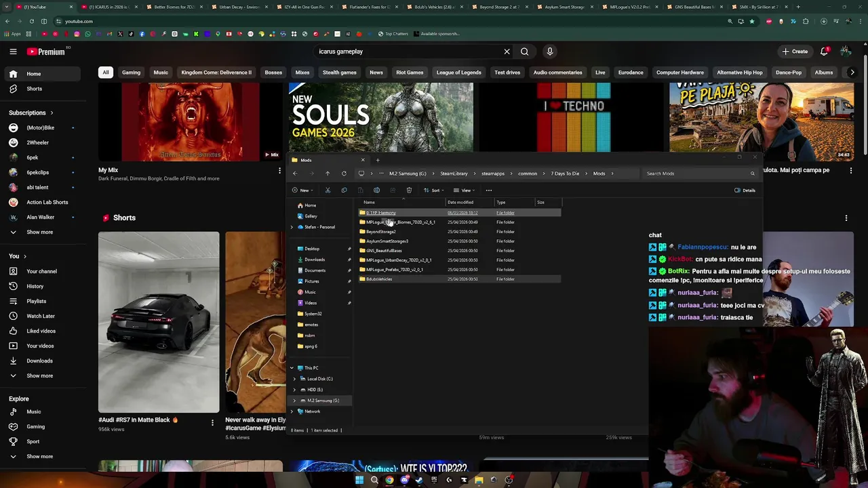The image size is (868, 488).
Task: Select the Music filter chip
Action: coord(161,73)
